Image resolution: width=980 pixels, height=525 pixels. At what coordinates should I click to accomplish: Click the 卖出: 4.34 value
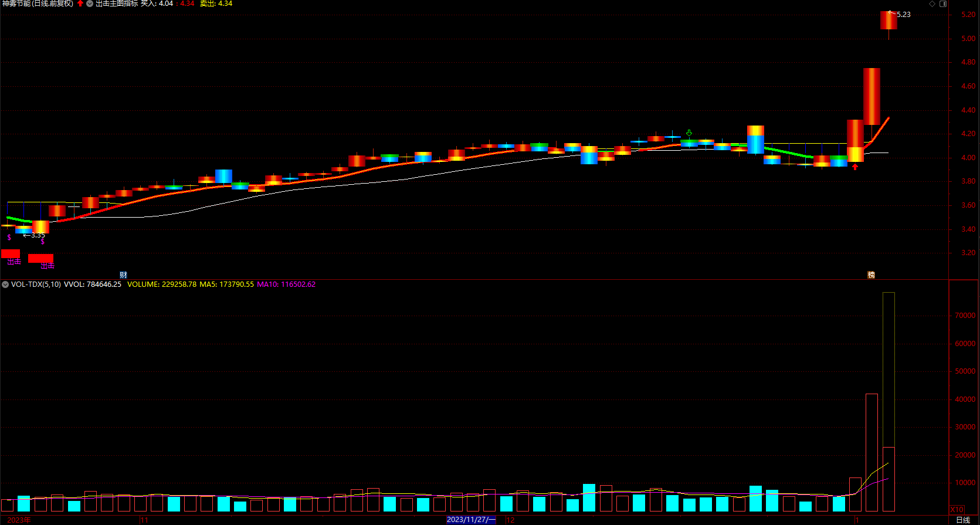coord(216,4)
